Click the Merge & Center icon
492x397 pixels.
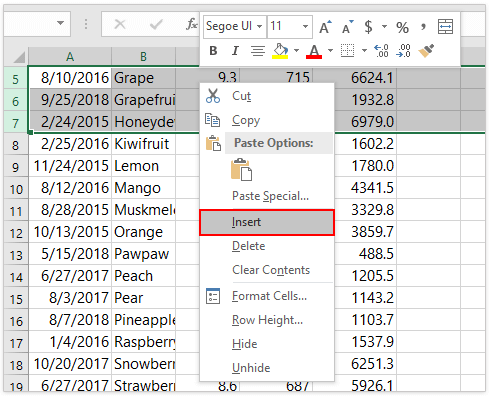445,27
